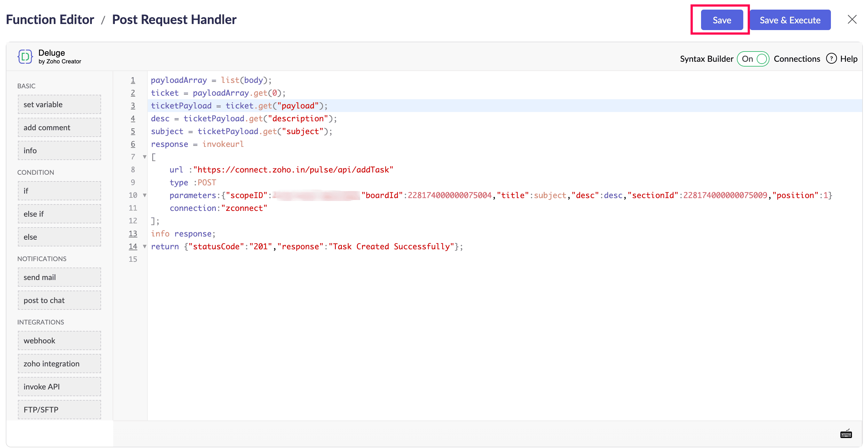Select the 'info' syntax block
The width and height of the screenshot is (868, 448).
pyautogui.click(x=59, y=150)
